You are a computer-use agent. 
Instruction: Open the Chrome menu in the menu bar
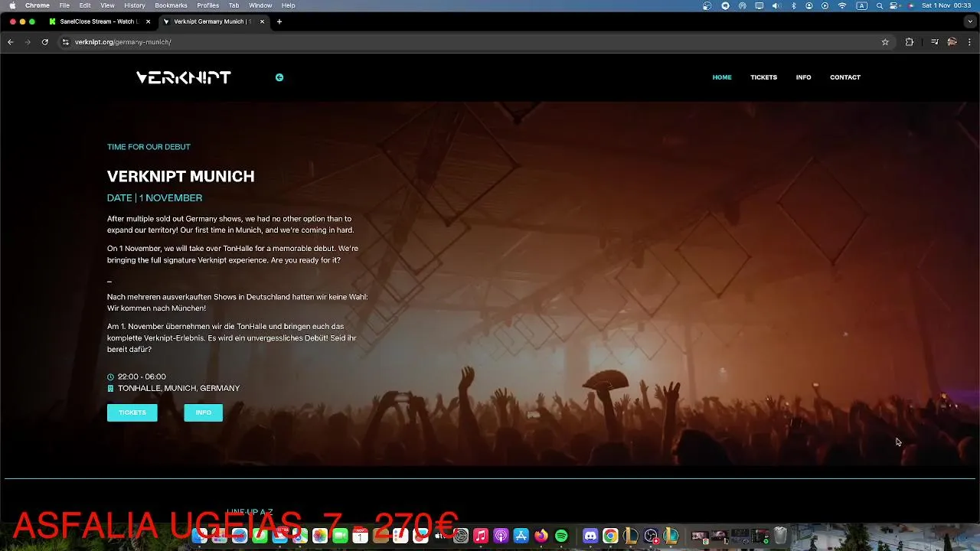(38, 5)
